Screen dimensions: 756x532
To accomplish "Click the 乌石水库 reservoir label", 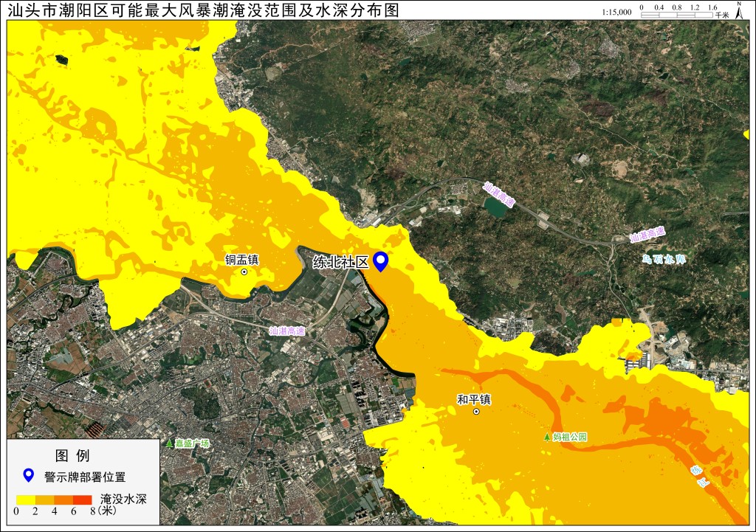I will pyautogui.click(x=664, y=259).
